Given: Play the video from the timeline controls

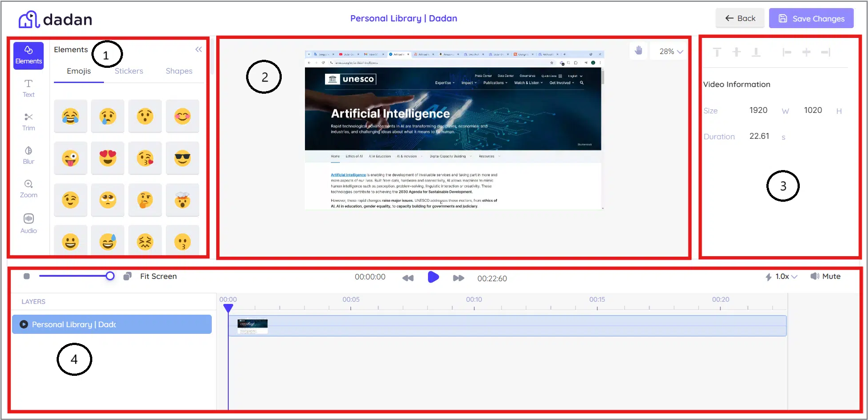Looking at the screenshot, I should (433, 277).
